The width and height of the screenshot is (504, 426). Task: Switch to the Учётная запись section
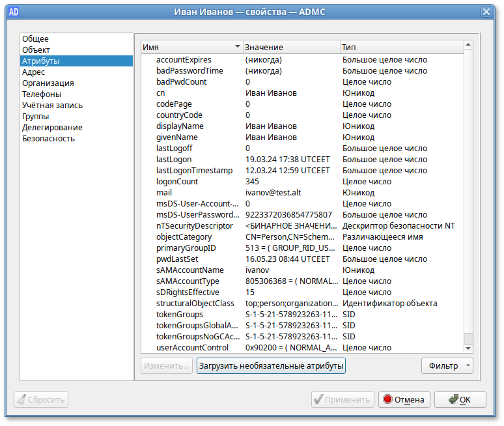tap(52, 105)
